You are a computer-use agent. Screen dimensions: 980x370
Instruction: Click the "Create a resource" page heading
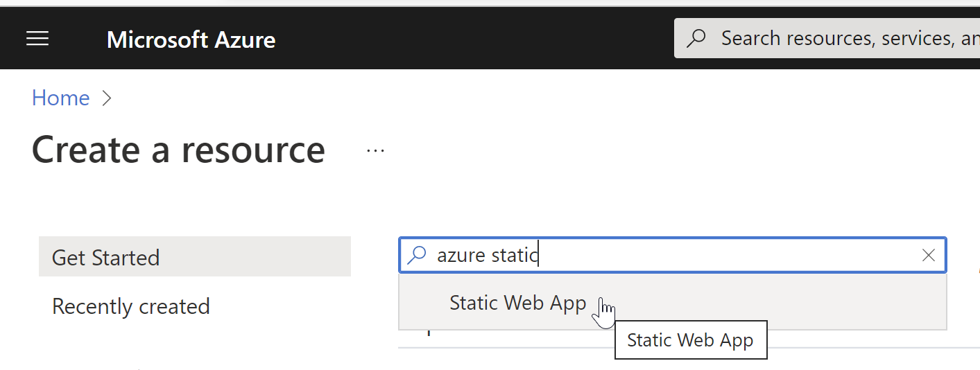178,150
